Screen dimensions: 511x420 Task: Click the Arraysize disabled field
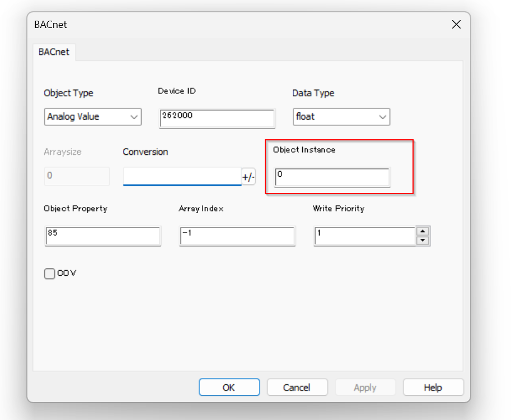tap(77, 176)
